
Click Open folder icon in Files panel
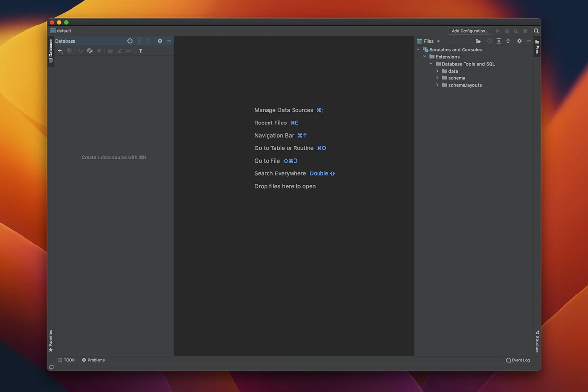(x=478, y=41)
